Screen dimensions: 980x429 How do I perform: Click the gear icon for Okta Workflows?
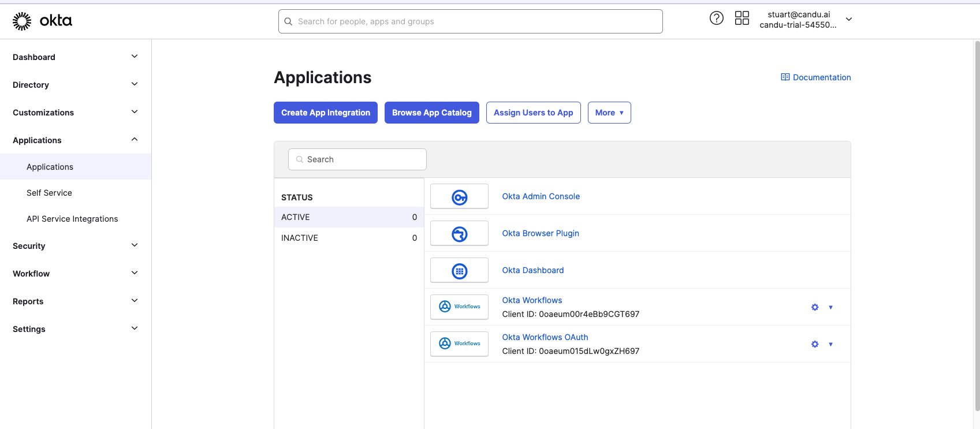[x=815, y=307]
